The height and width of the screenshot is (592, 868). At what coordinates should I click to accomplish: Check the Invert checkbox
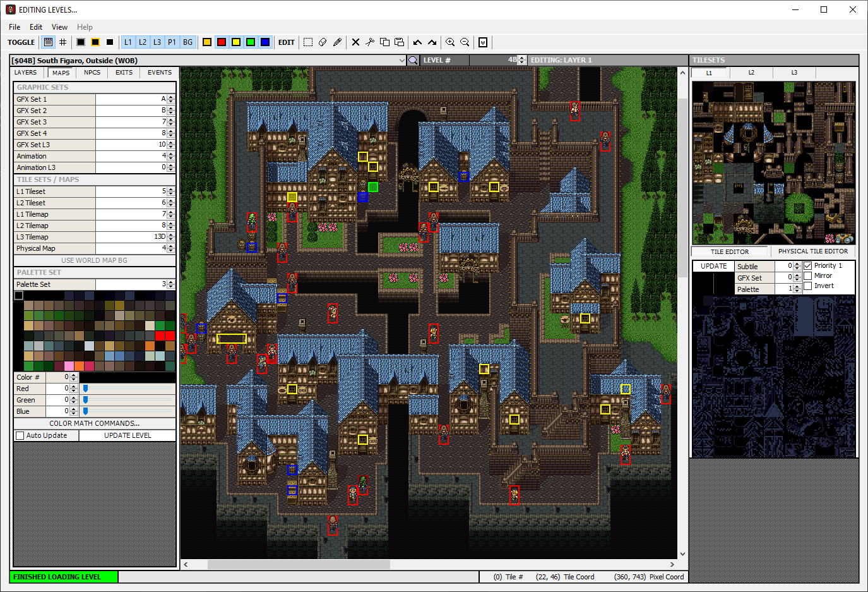807,286
